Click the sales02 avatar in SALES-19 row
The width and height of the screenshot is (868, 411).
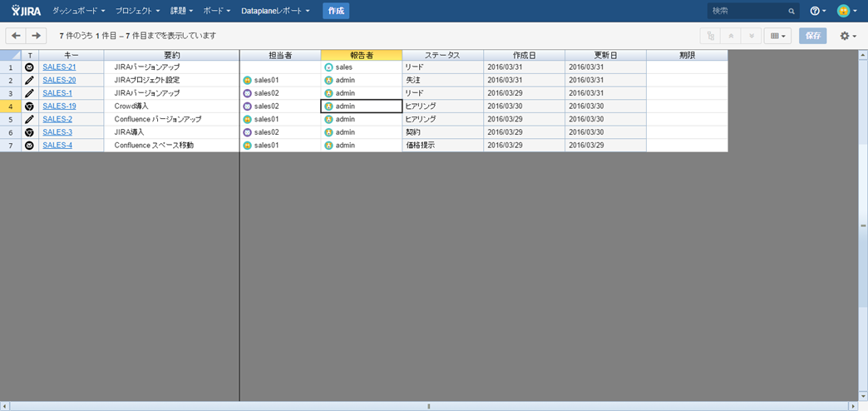coord(248,106)
